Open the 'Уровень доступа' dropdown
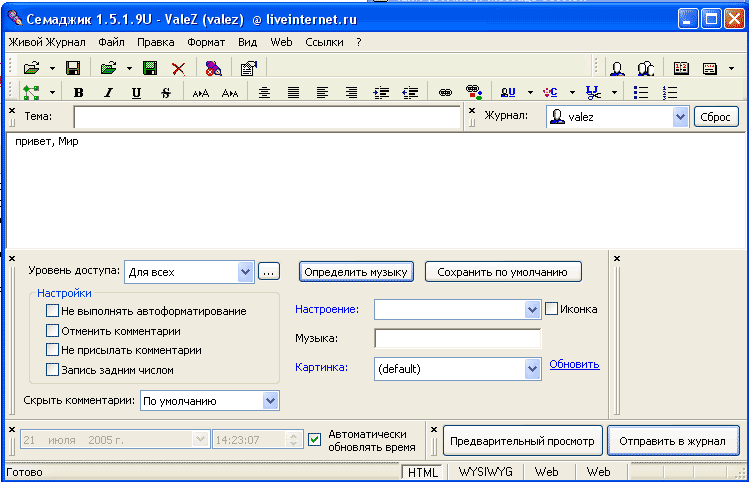This screenshot has width=749, height=482. click(x=246, y=271)
